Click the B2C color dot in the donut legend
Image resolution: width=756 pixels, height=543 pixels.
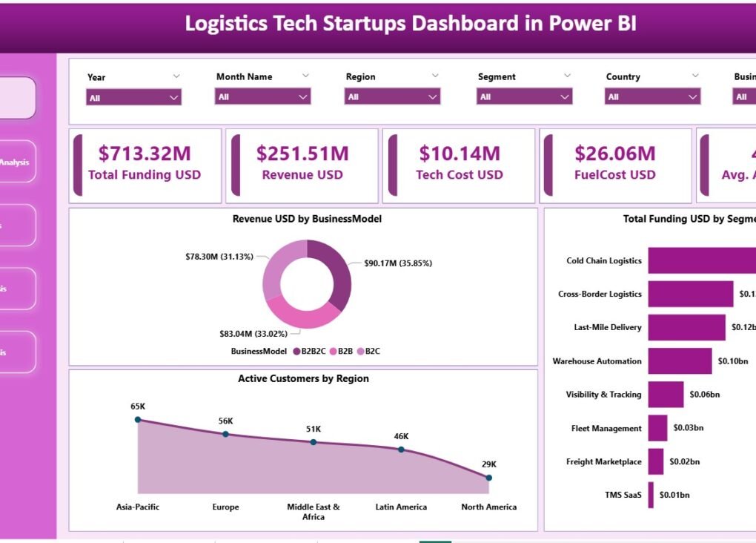coord(360,352)
